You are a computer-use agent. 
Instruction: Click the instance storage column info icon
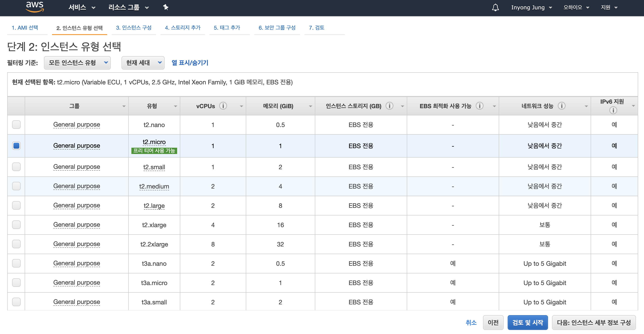coord(389,106)
